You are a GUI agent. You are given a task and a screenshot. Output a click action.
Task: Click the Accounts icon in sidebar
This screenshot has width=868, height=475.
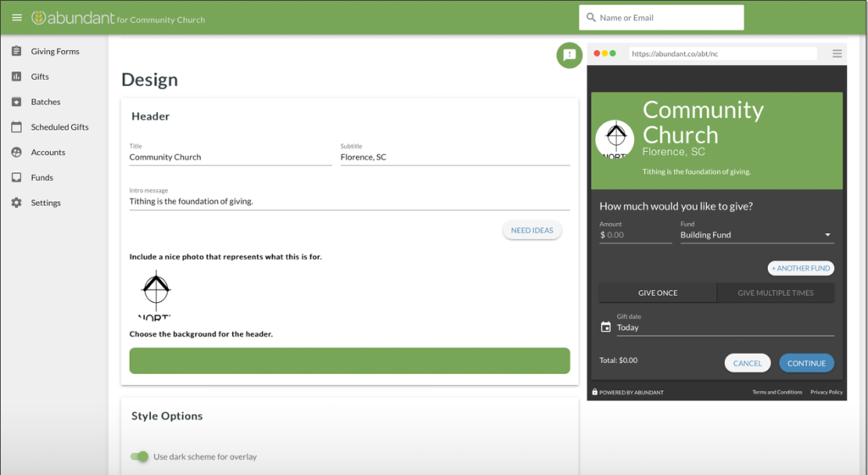[16, 153]
